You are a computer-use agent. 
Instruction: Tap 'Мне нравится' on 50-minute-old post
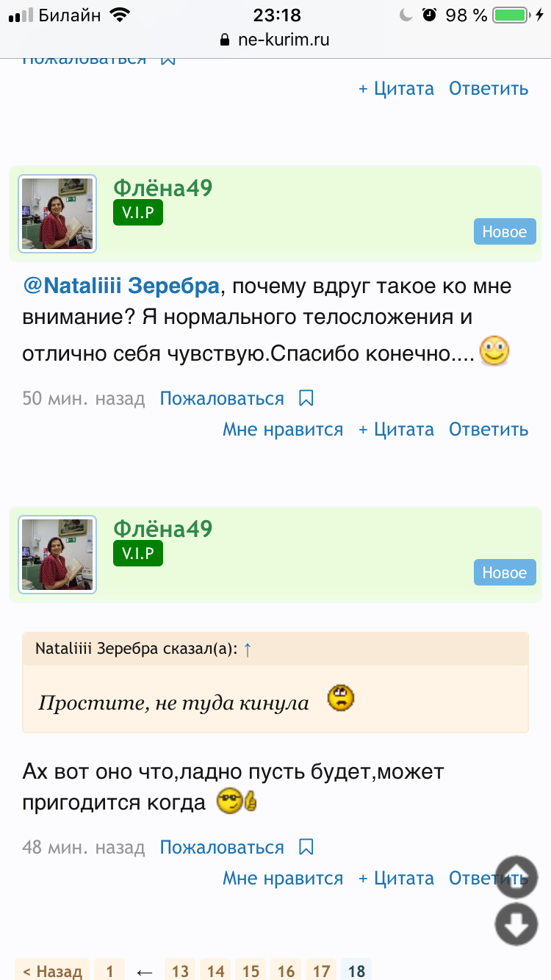click(283, 429)
